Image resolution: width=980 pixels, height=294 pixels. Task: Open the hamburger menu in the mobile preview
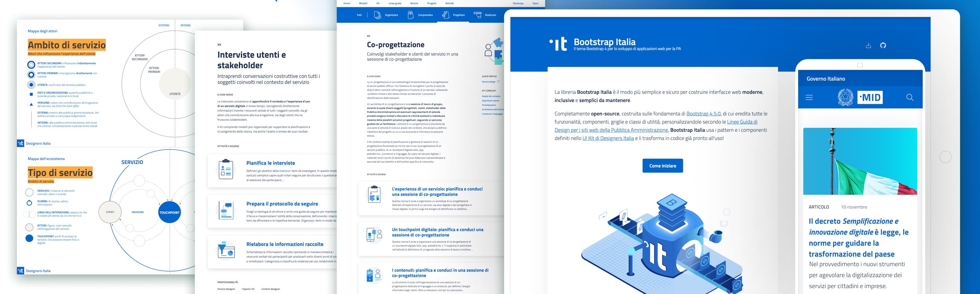coord(809,97)
